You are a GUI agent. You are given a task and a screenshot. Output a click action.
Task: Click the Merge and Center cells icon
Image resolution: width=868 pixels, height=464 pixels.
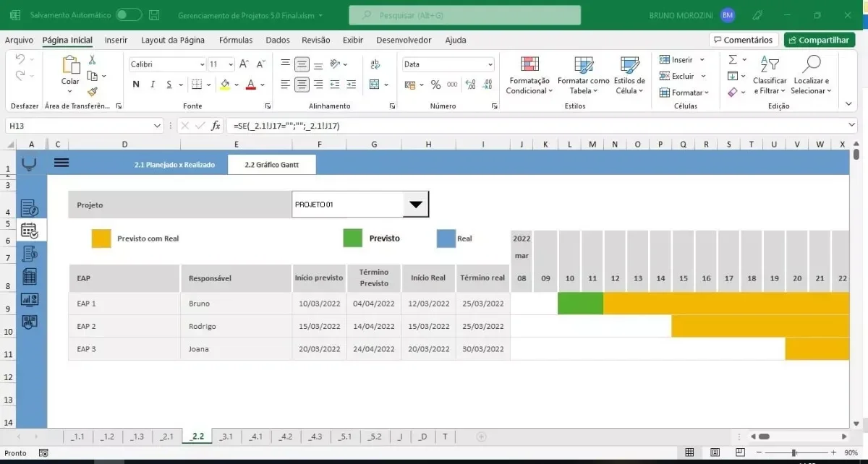tap(374, 85)
